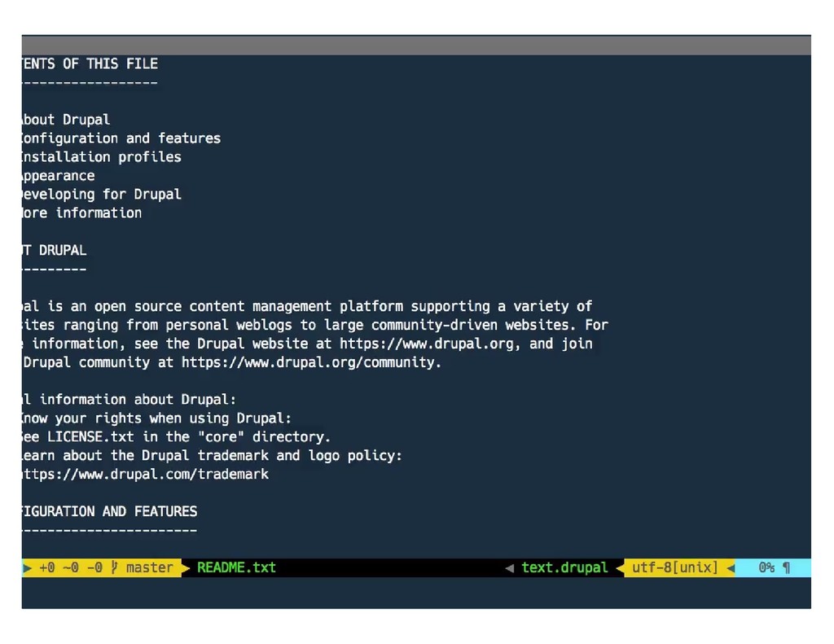Click the utf-8[unix] encoding segment
Screen dimensions: 834x644
(x=675, y=567)
